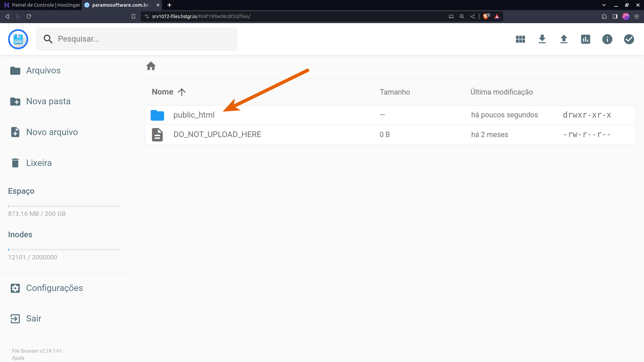Viewport: 644px width, 362px height.
Task: Click the DO_NOT_UPLOAD_HERE document icon
Action: click(157, 135)
